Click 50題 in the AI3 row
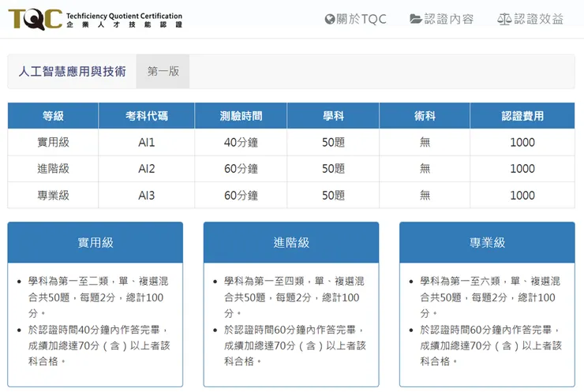Viewport: 584px width, 392px height. pos(333,195)
